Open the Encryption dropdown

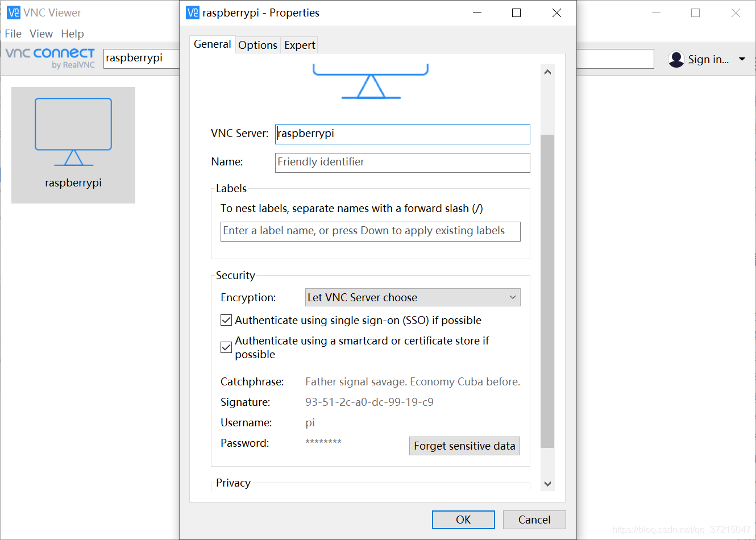(x=413, y=297)
